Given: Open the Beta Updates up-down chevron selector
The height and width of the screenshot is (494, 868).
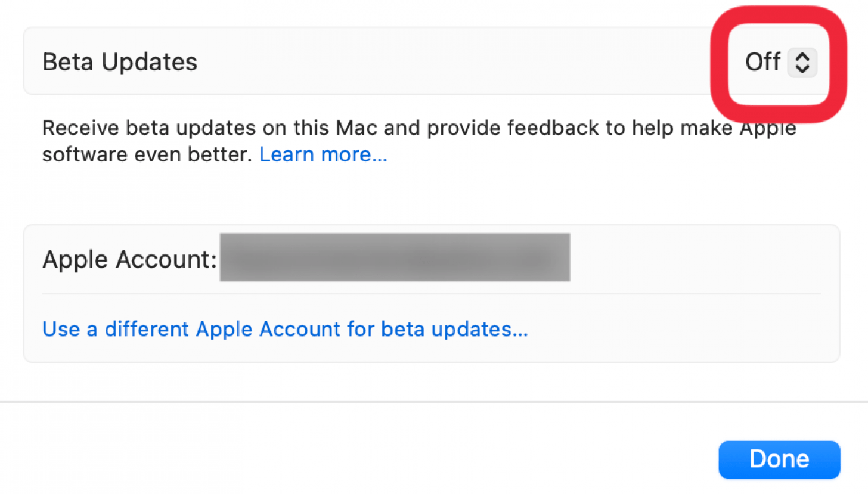Looking at the screenshot, I should [802, 63].
